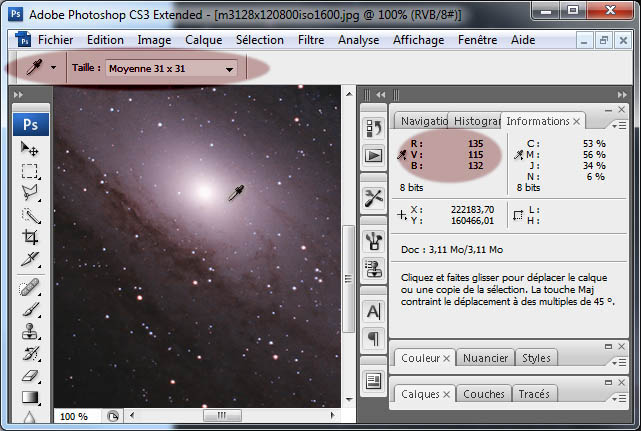The image size is (641, 431).
Task: Open the Informations panel options menu
Action: click(620, 125)
